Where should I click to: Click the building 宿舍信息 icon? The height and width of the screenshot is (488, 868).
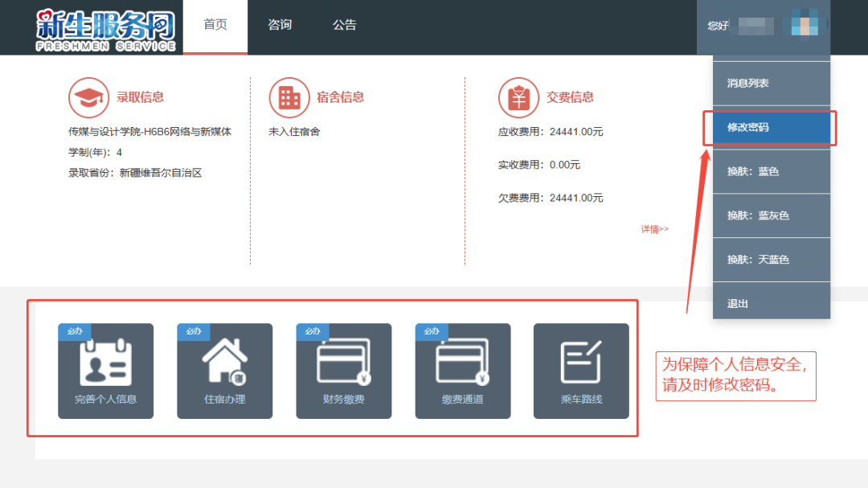(289, 97)
